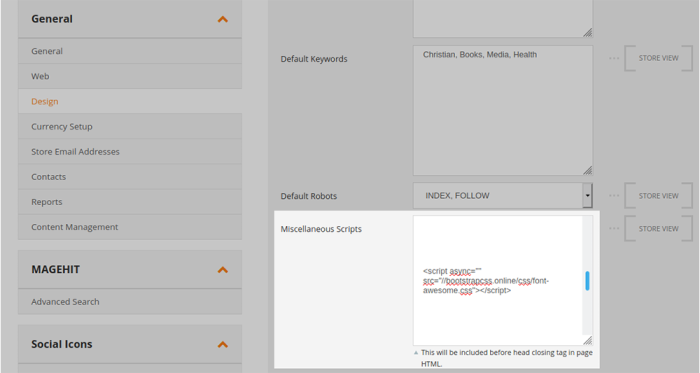This screenshot has height=373, width=700.
Task: Click the 'included before head closing tag' note
Action: tap(507, 358)
